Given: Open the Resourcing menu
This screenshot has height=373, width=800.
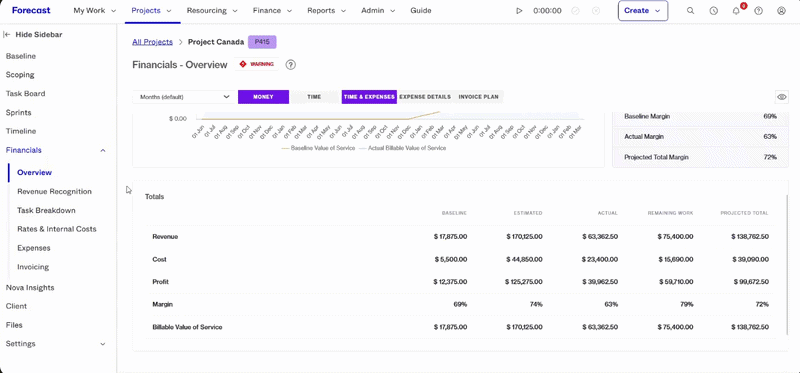Looking at the screenshot, I should tap(212, 11).
